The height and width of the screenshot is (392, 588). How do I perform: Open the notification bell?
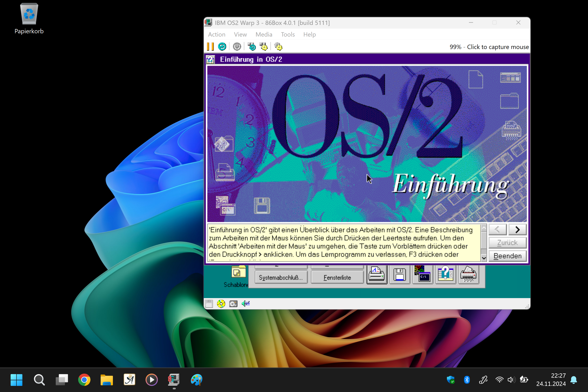tap(574, 380)
